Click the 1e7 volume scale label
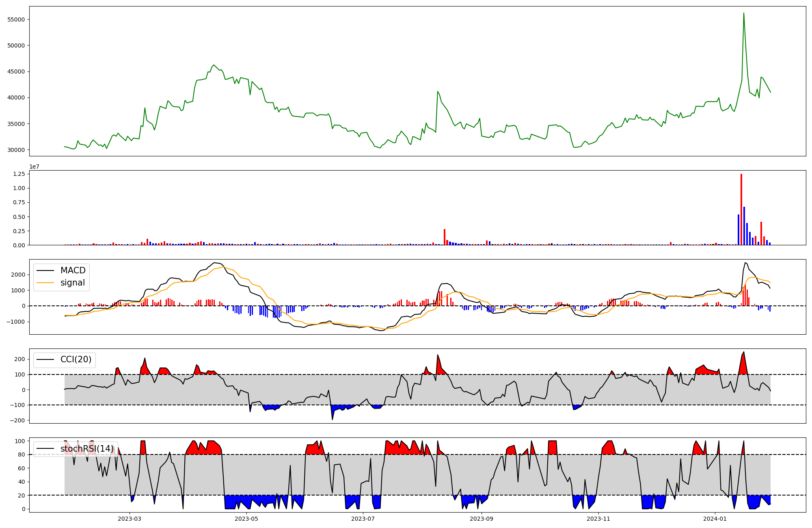 tap(34, 167)
